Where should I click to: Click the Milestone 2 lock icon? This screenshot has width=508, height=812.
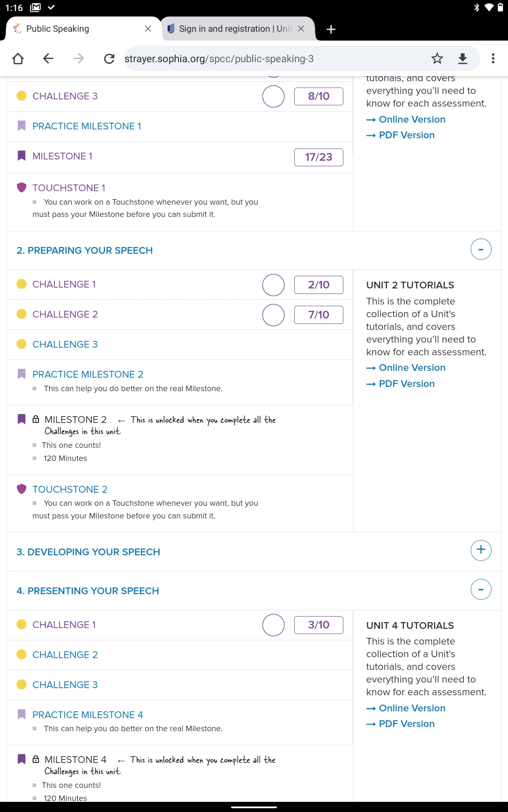click(x=36, y=419)
